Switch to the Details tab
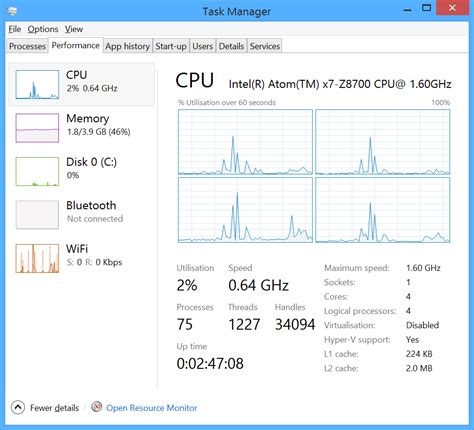 point(231,46)
